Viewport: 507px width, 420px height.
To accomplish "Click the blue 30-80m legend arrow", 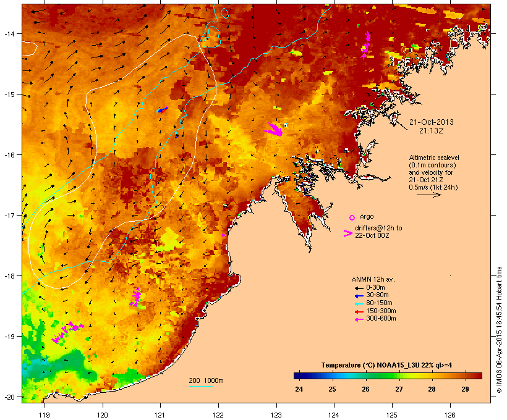I will click(x=359, y=296).
